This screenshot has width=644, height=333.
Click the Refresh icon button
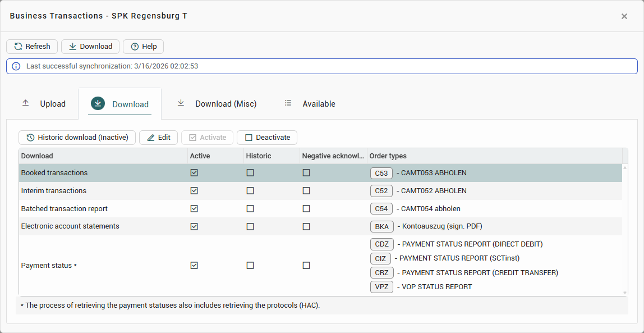click(19, 47)
